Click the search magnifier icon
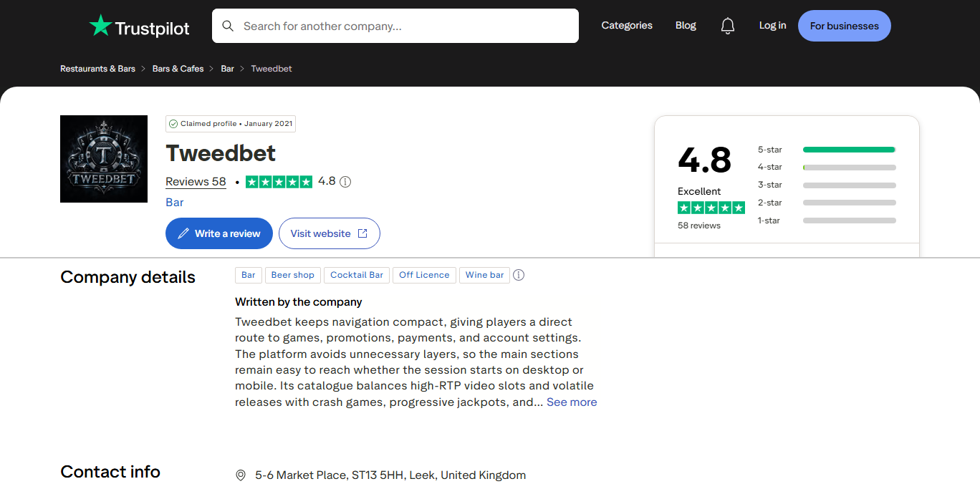980x494 pixels. point(228,26)
